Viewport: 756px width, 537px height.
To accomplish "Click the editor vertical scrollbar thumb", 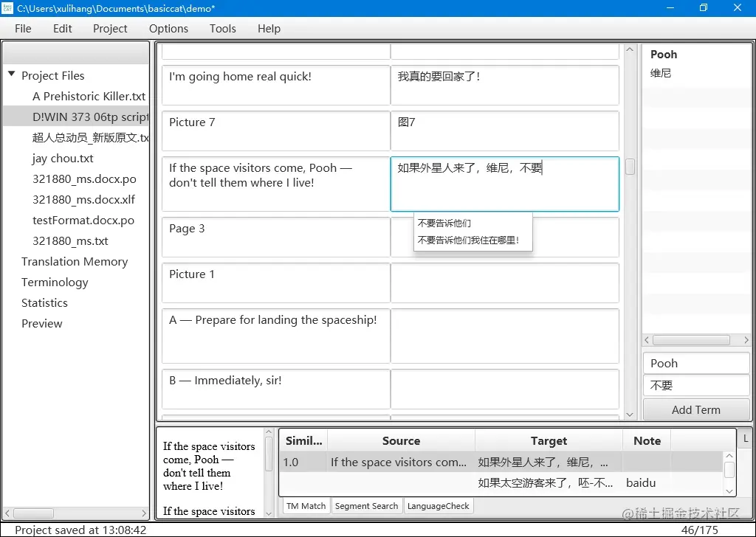I will click(630, 167).
